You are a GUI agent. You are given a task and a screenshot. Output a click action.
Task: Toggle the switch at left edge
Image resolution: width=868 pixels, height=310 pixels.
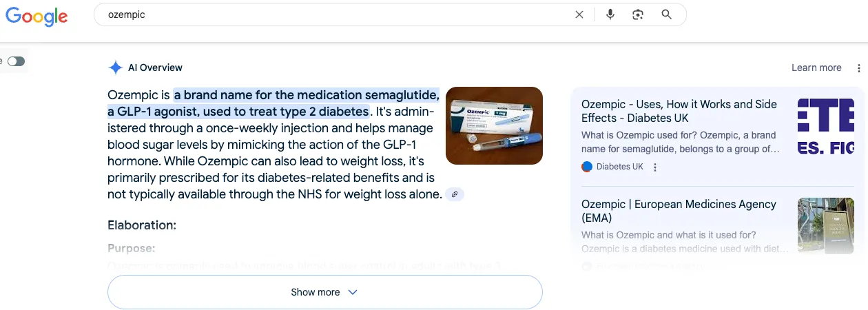click(16, 61)
